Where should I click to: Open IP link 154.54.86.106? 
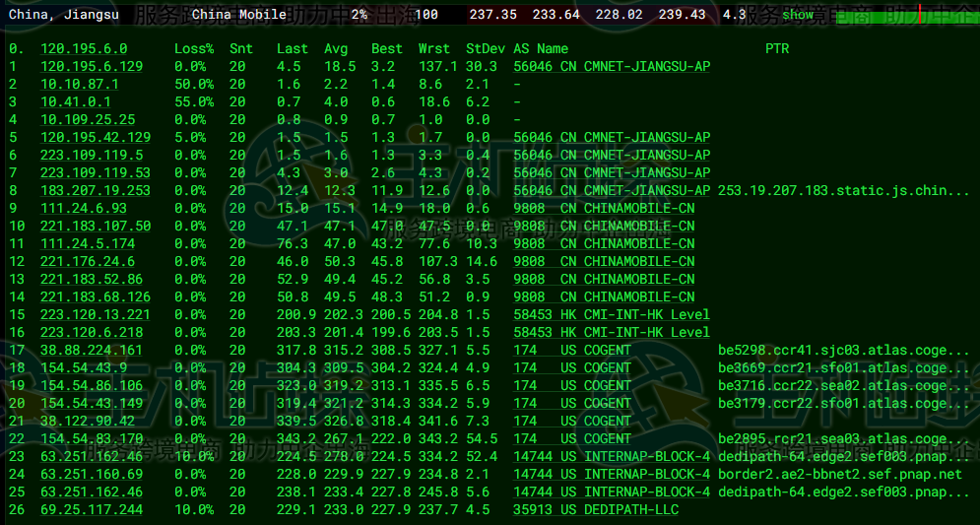click(x=92, y=385)
